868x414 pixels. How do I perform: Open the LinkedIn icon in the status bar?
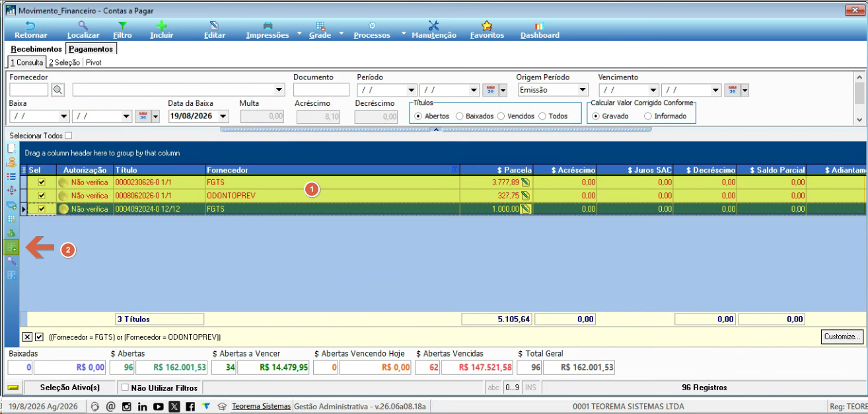142,407
